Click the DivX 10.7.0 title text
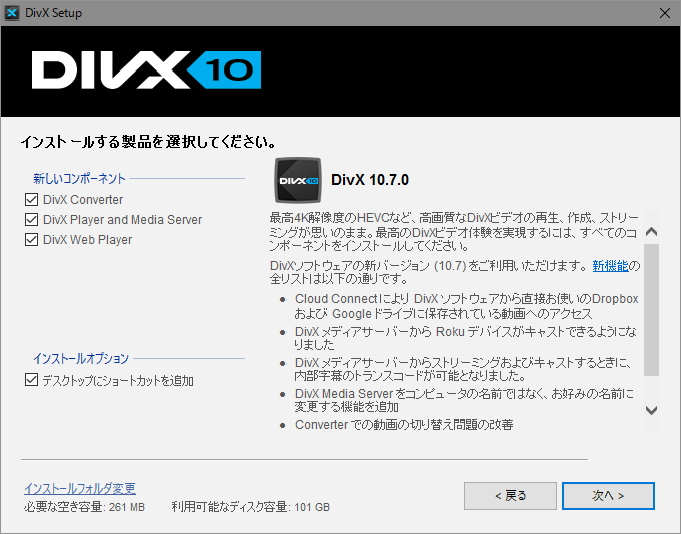This screenshot has height=534, width=681. point(370,180)
